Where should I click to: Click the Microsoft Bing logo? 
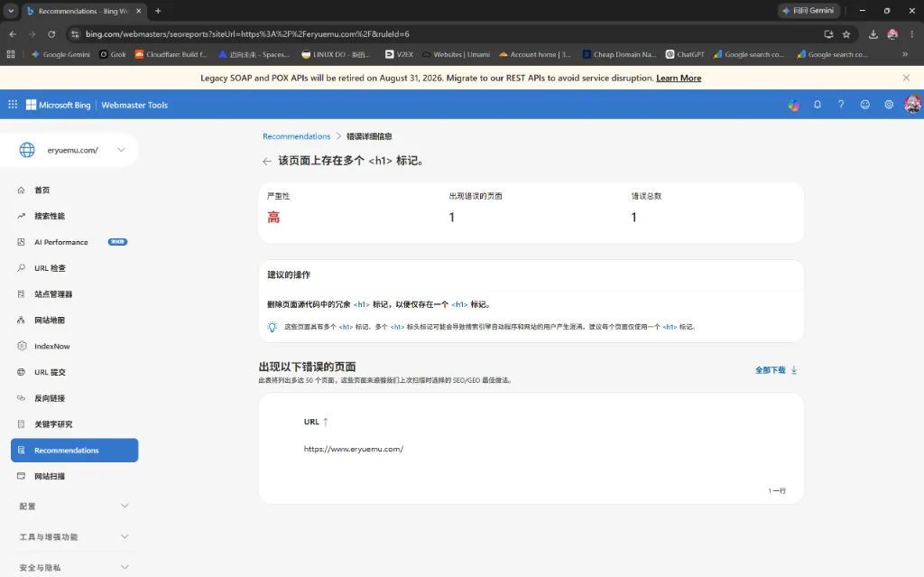(x=59, y=105)
